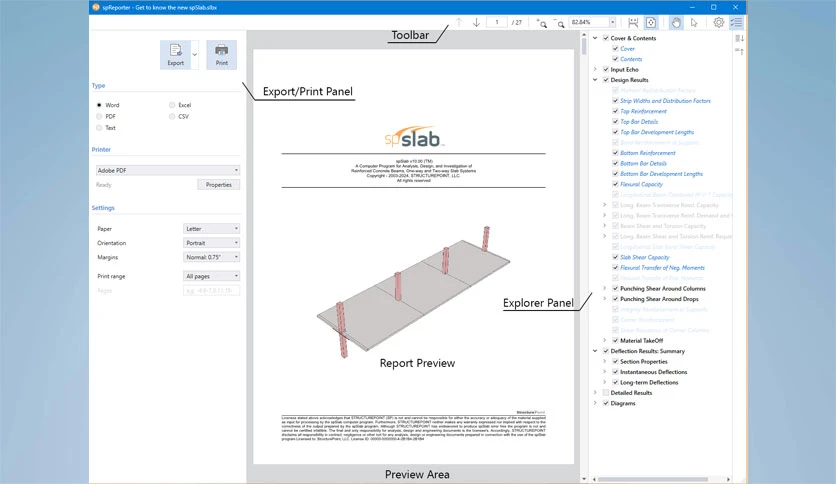Expand the Material TakeOff node
Viewport: 836px width, 484px height.
click(605, 341)
